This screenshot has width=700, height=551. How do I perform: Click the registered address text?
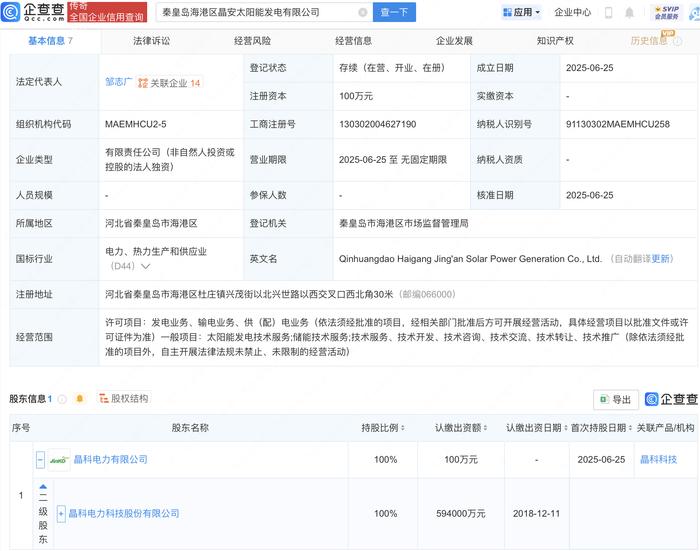pyautogui.click(x=249, y=294)
